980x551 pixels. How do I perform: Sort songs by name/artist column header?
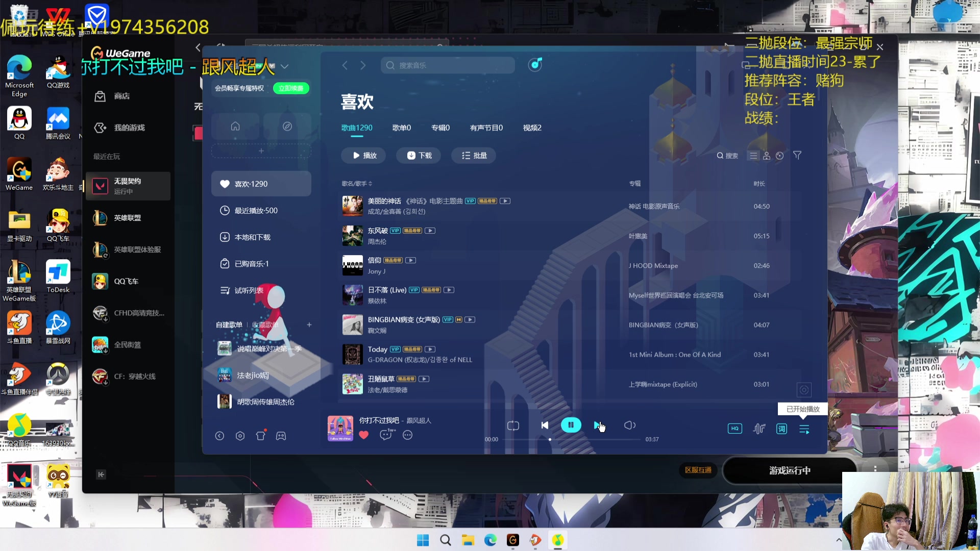[357, 183]
